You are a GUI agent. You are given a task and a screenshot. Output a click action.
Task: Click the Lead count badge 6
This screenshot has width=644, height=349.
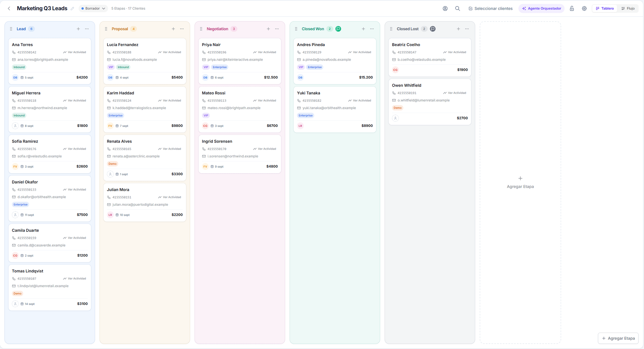(x=31, y=29)
